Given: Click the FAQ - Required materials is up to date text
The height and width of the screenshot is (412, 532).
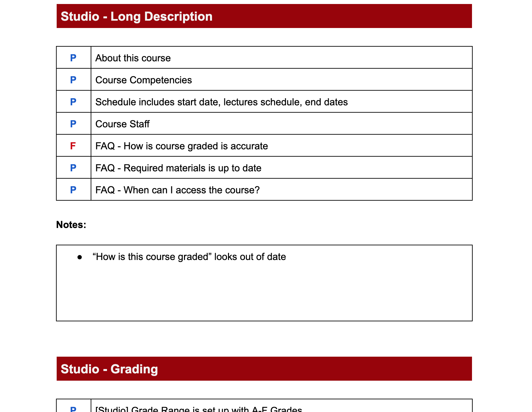Looking at the screenshot, I should click(178, 168).
